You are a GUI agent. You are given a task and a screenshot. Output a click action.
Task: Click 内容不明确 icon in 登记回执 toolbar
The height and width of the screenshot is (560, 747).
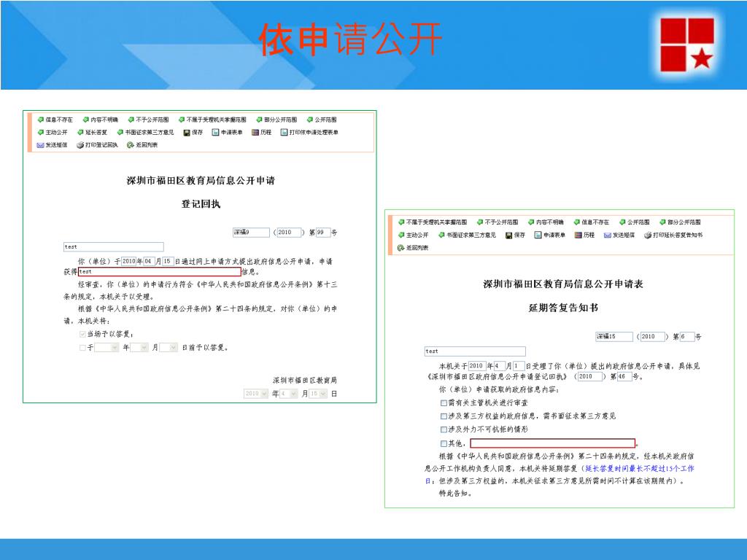click(86, 120)
